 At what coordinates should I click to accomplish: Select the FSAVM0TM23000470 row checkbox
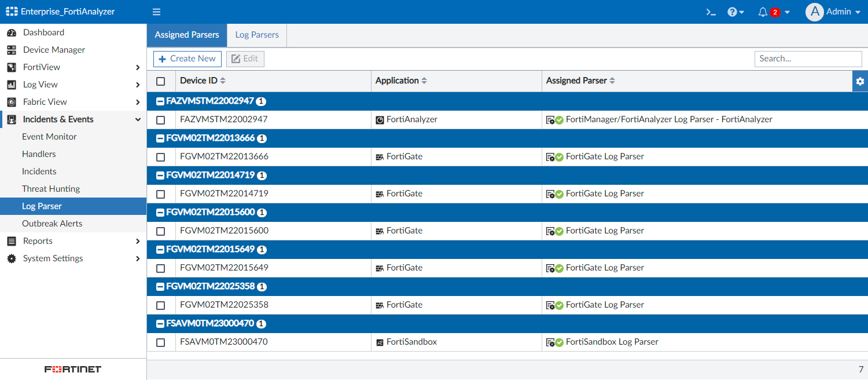tap(161, 342)
